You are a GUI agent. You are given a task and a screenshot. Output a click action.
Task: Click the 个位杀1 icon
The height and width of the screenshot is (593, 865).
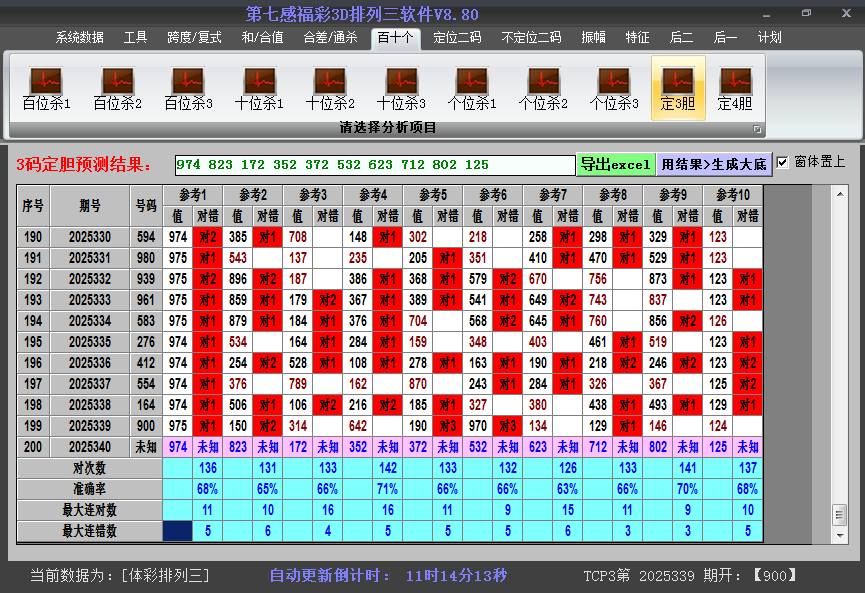[x=472, y=88]
